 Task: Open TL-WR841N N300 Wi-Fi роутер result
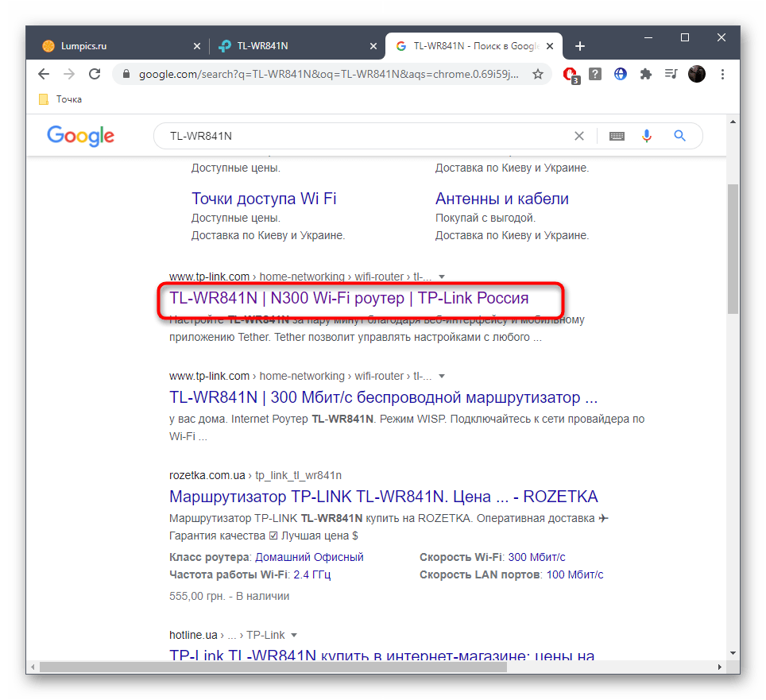(x=349, y=298)
